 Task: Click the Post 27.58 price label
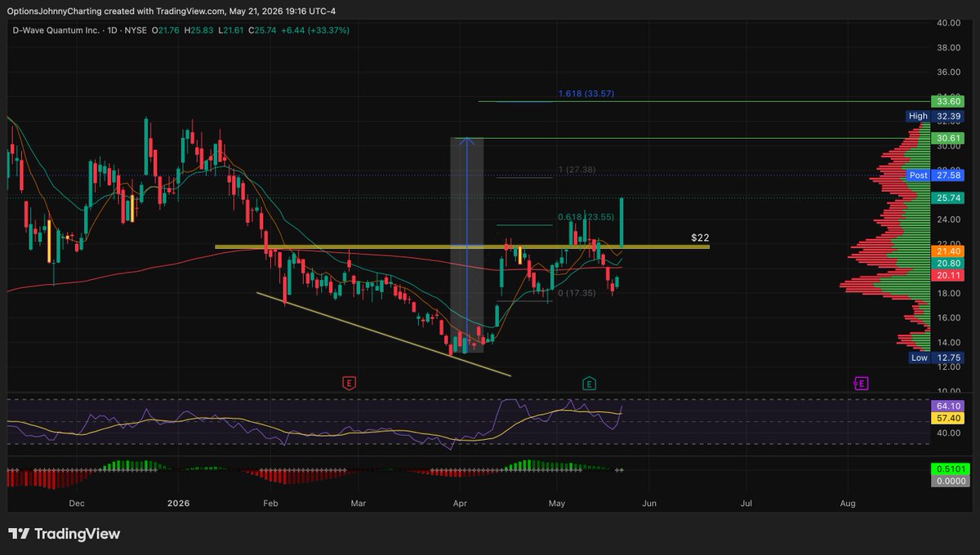coord(936,175)
